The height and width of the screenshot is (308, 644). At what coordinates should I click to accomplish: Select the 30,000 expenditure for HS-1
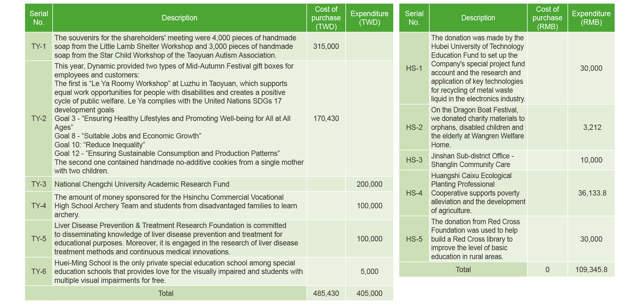tap(591, 68)
